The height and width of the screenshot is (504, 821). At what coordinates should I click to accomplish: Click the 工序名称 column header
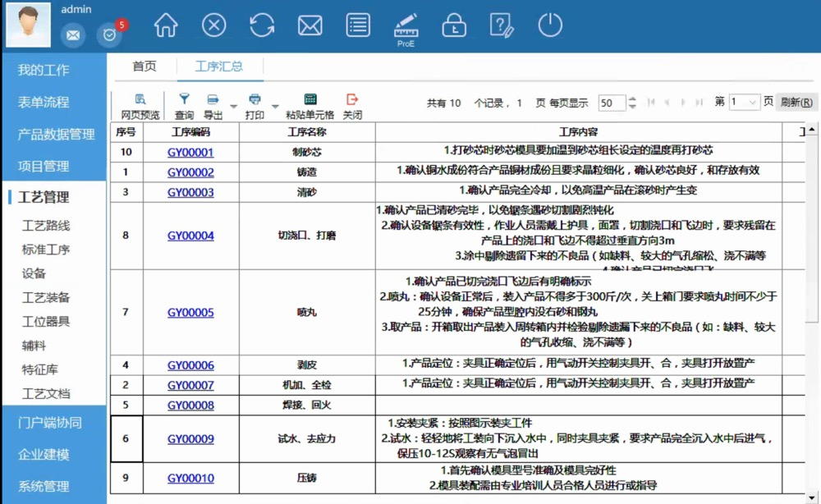click(x=307, y=132)
